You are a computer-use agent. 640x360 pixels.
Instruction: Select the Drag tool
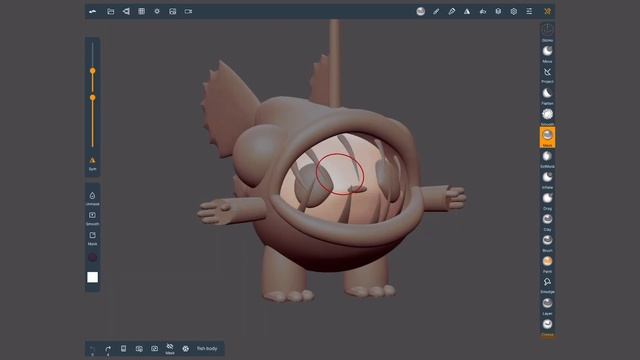tap(547, 201)
